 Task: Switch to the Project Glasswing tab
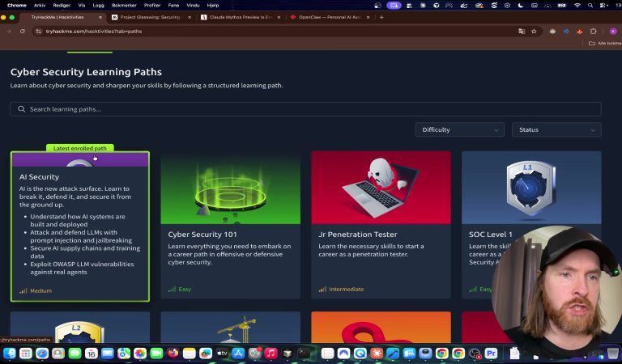click(151, 17)
